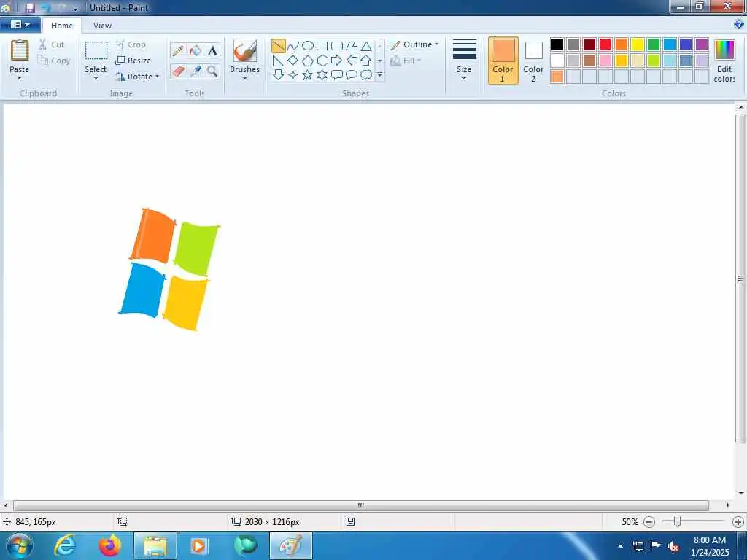Click the Brushes tool icon
Image resolution: width=747 pixels, height=560 pixels.
245,50
